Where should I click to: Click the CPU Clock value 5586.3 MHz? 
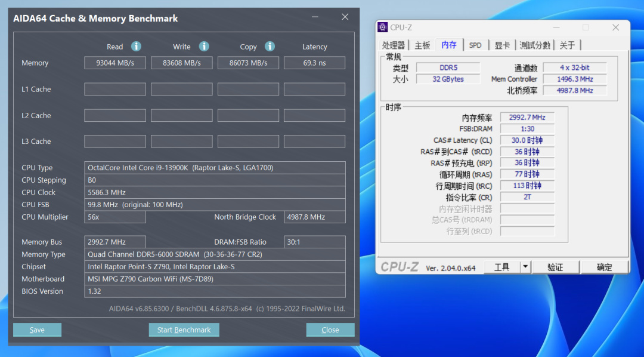pos(215,192)
